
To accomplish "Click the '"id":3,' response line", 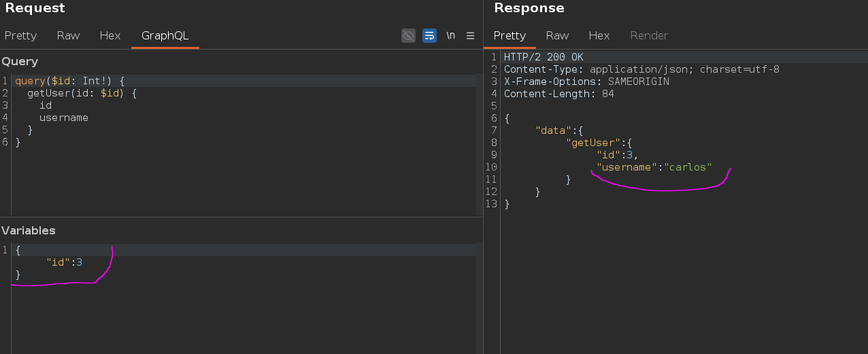I will (x=617, y=155).
